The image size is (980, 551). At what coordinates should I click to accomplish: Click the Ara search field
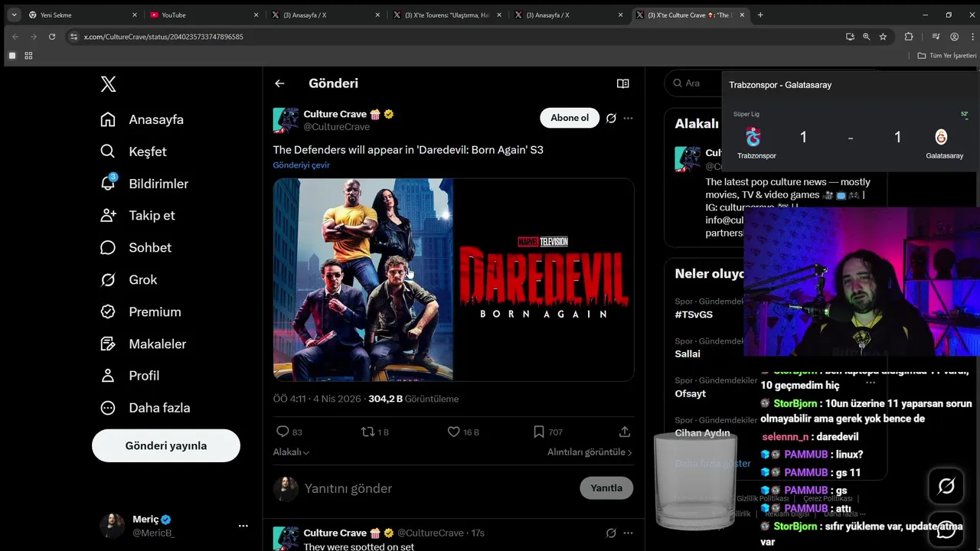(693, 83)
